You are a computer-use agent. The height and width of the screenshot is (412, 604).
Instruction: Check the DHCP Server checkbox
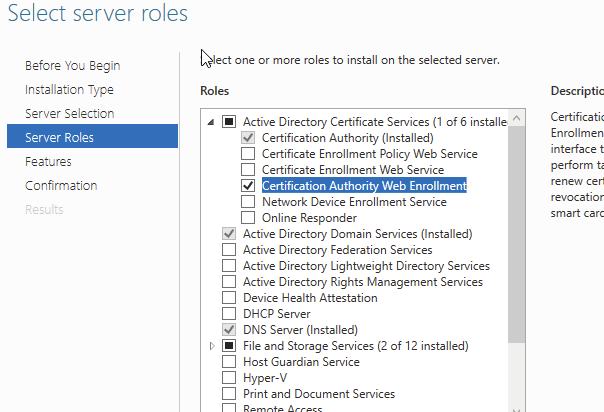point(229,314)
